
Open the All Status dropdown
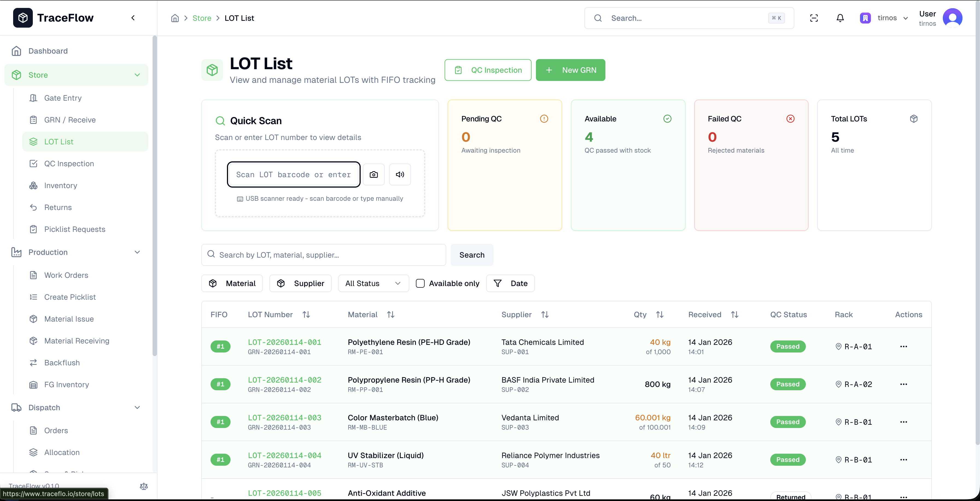(373, 283)
